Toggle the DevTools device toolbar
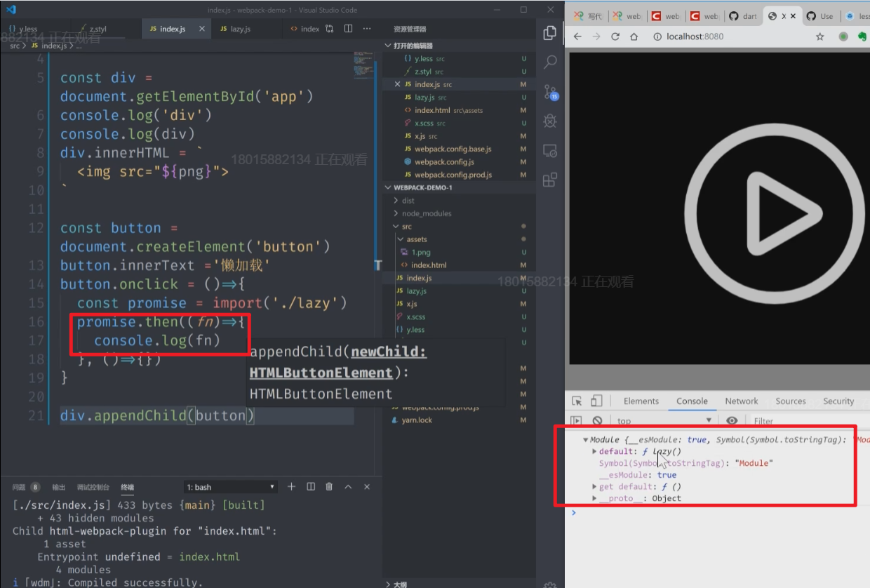This screenshot has width=870, height=588. click(x=596, y=401)
